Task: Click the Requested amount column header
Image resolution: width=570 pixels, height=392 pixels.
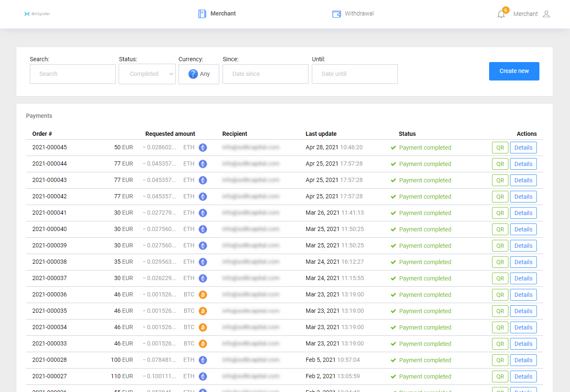Action: (x=170, y=134)
